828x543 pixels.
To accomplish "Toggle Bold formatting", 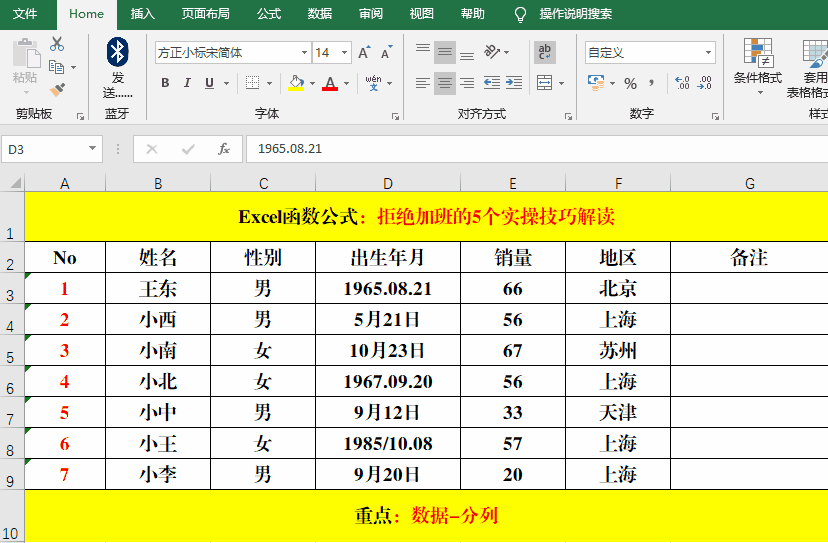I will tap(166, 83).
